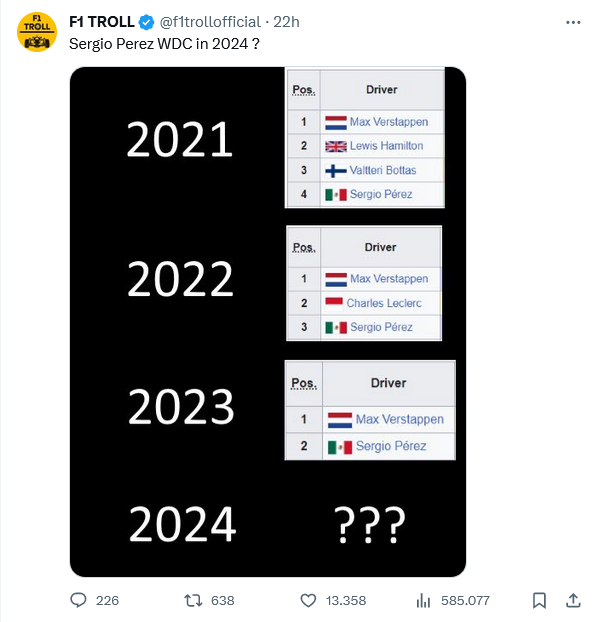Bookmark this tweet

pyautogui.click(x=539, y=600)
